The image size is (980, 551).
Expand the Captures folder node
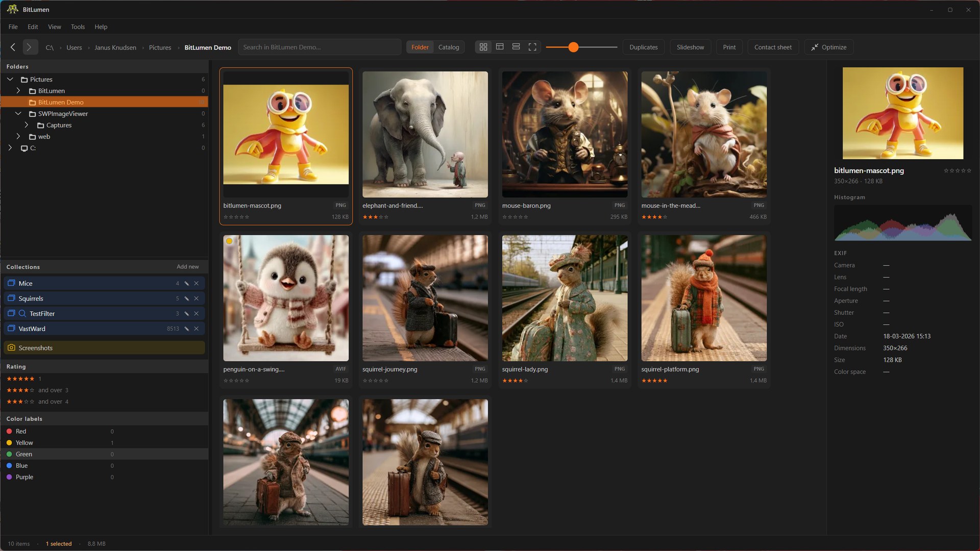27,125
